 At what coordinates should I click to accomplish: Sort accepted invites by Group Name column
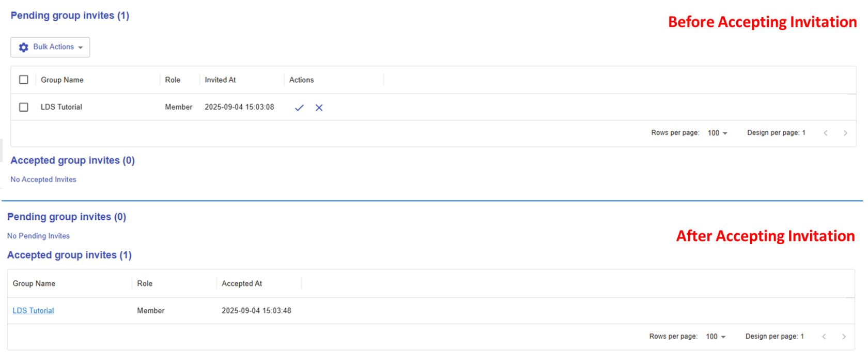[x=34, y=284]
